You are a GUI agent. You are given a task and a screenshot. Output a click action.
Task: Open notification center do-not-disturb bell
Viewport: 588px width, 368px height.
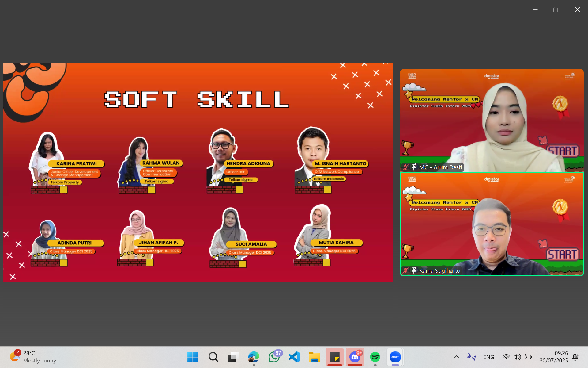575,357
